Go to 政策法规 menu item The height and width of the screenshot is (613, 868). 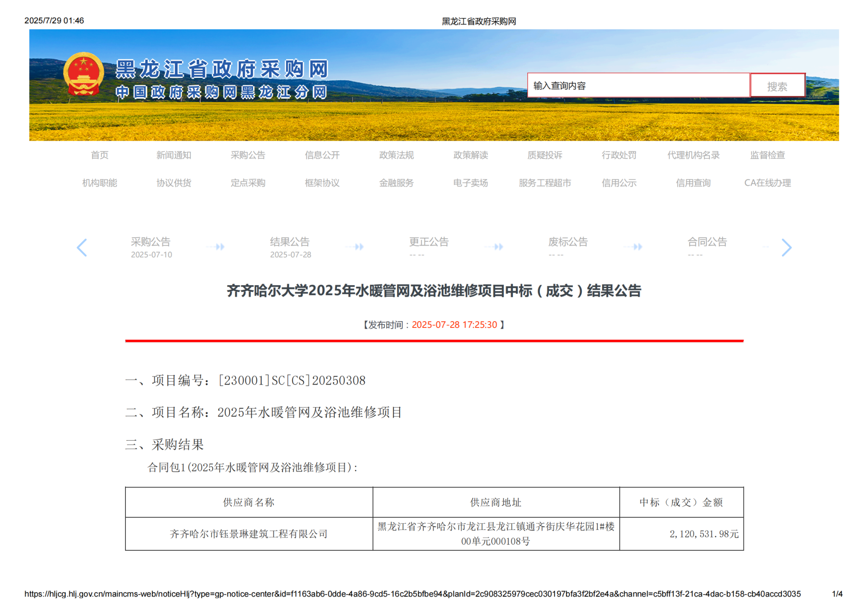396,155
